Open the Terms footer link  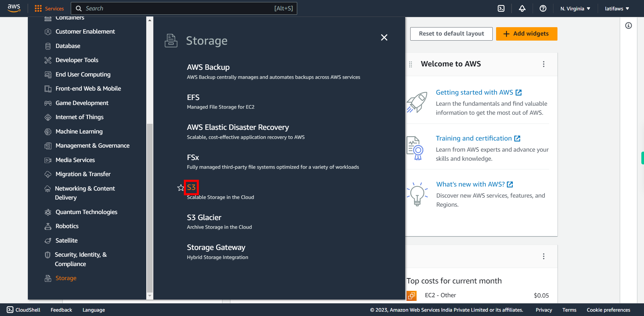(x=569, y=310)
